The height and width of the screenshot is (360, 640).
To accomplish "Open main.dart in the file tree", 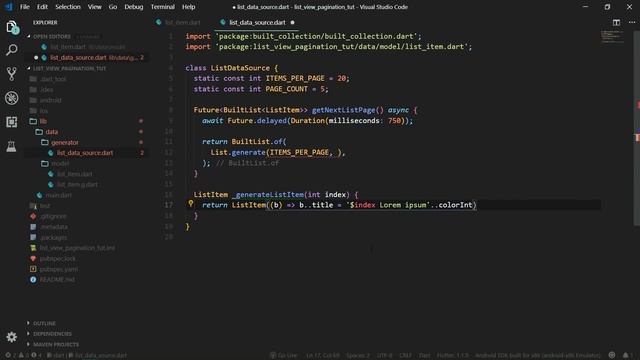I will point(58,196).
